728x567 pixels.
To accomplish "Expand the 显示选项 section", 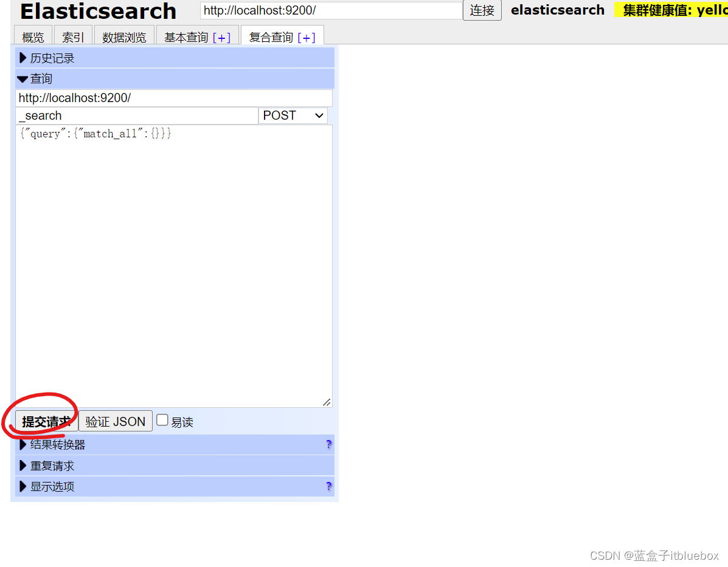I will pos(175,486).
